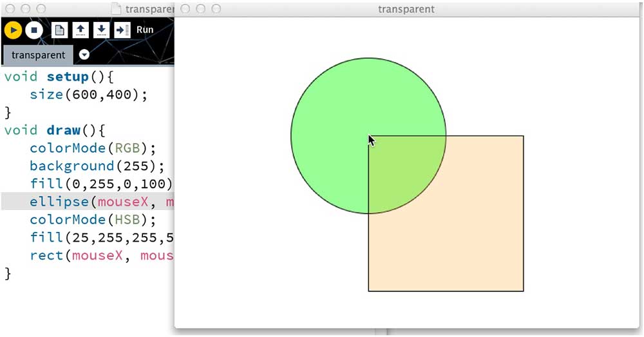Screen dimensions: 644x337
Task: Click the 'colorMode(RGB);' line
Action: 93,148
